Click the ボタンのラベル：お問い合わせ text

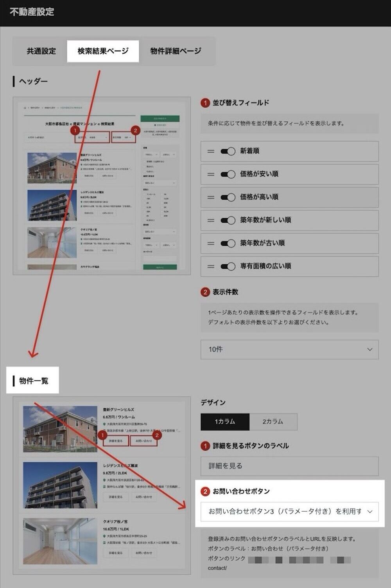coord(268,548)
